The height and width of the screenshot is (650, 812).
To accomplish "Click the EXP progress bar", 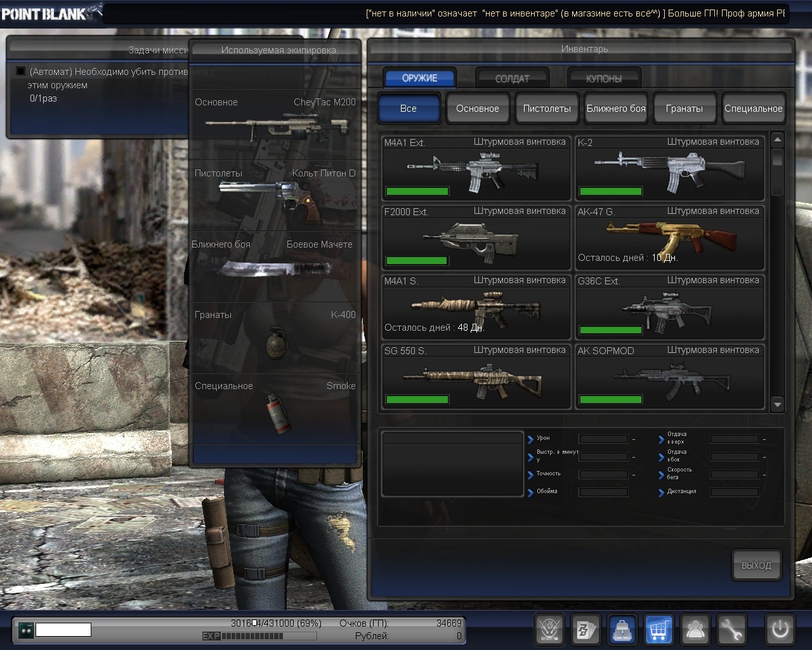I will click(x=259, y=636).
